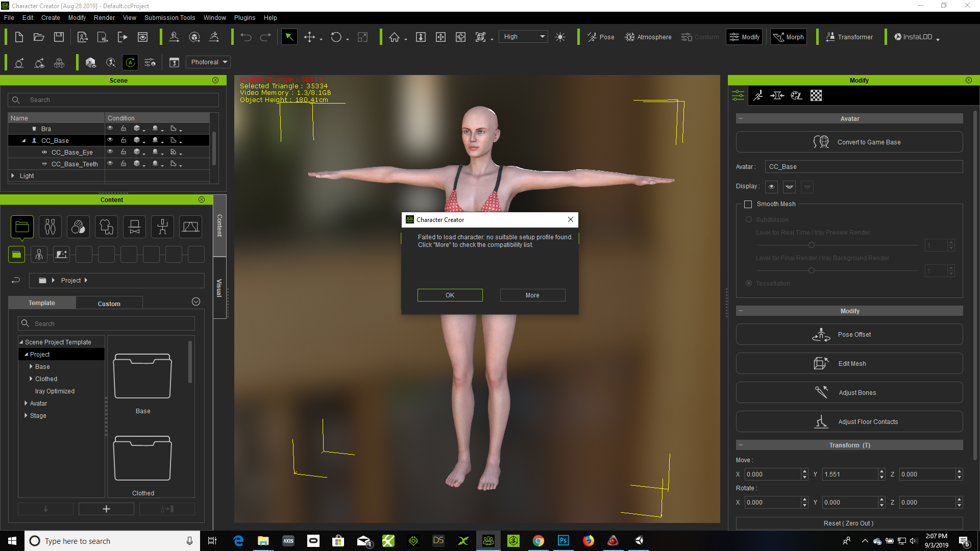Viewport: 980px width, 551px height.
Task: Click the Home view camera icon
Action: (394, 37)
